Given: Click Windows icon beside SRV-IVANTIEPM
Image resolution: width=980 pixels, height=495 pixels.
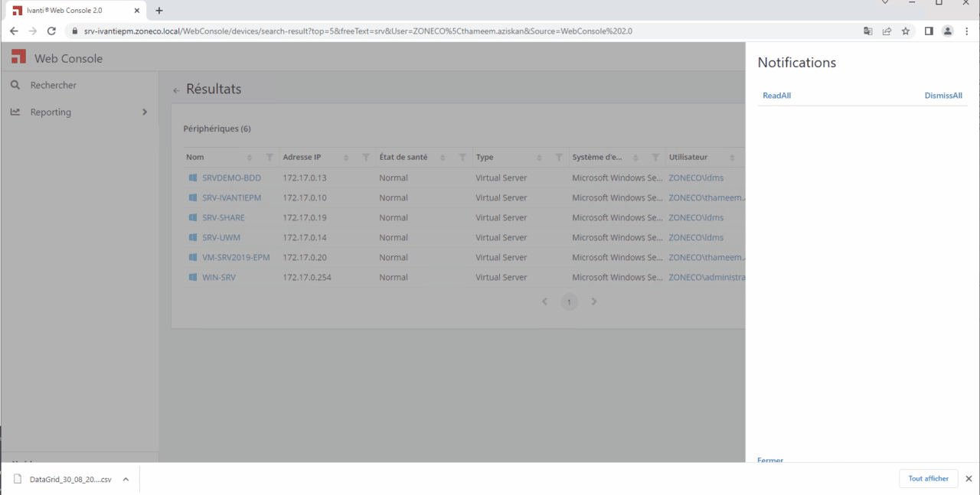Looking at the screenshot, I should [193, 197].
